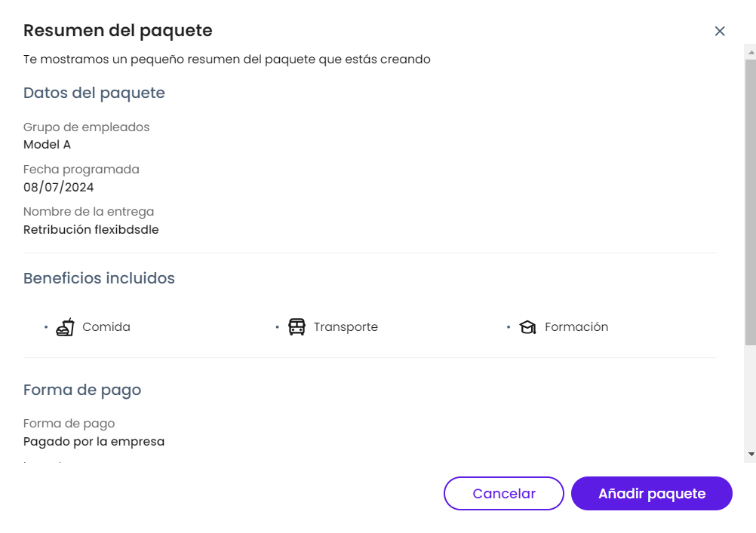Click the Forma de pago section heading
Image resolution: width=756 pixels, height=533 pixels.
[x=82, y=390]
